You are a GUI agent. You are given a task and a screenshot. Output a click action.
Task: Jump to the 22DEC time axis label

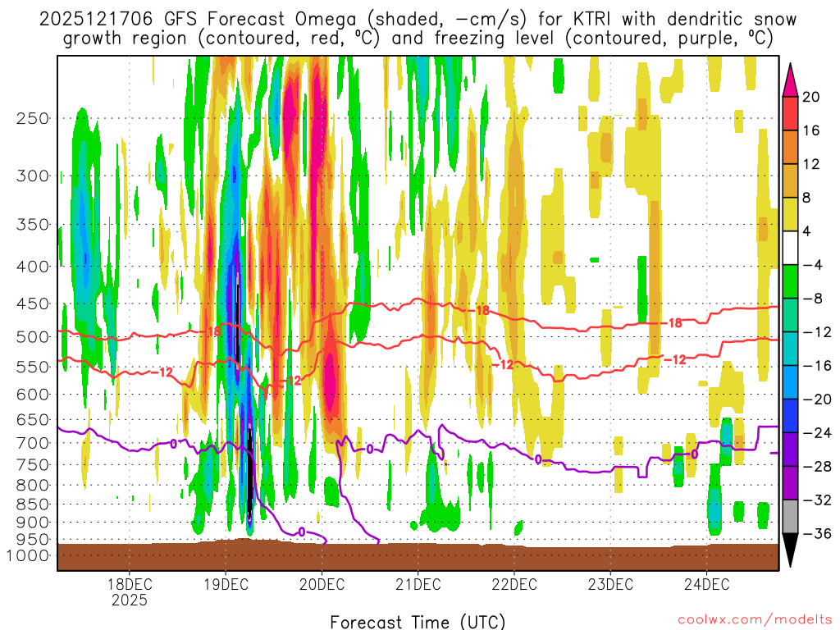(514, 585)
